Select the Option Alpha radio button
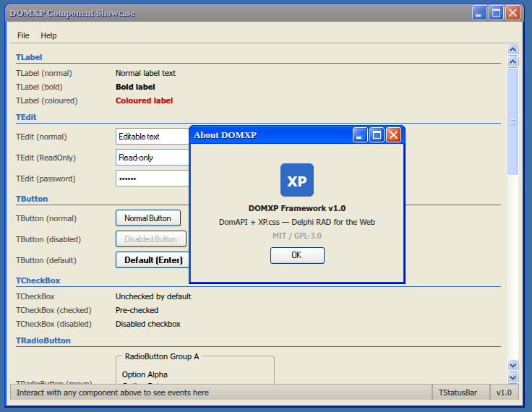This screenshot has height=412, width=532. coord(145,374)
